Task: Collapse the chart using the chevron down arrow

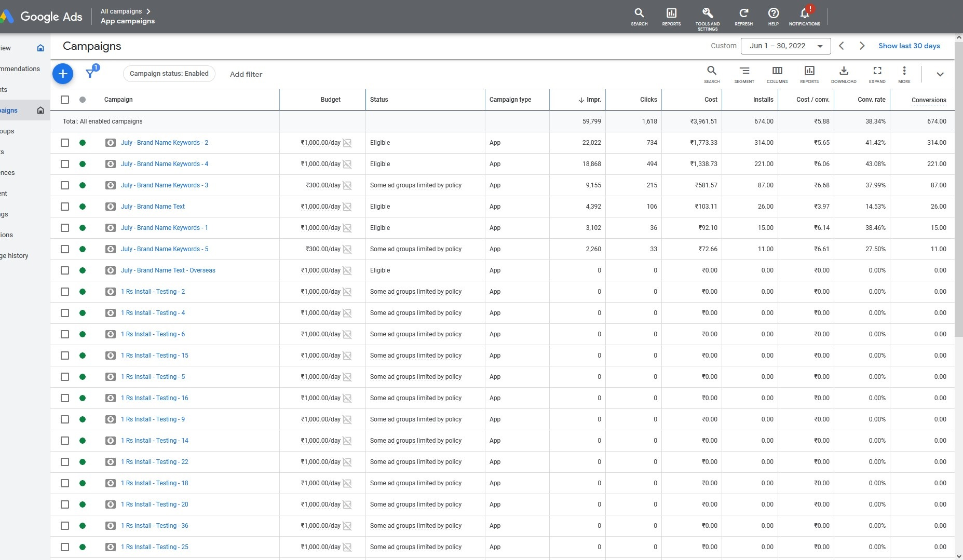Action: (940, 74)
